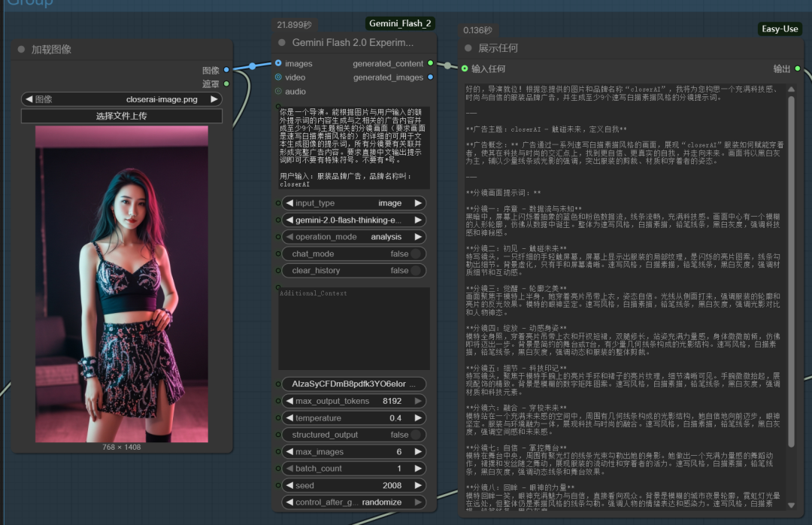Viewport: 812px width, 525px height.
Task: Click the 遮罩 output port connector
Action: click(226, 83)
